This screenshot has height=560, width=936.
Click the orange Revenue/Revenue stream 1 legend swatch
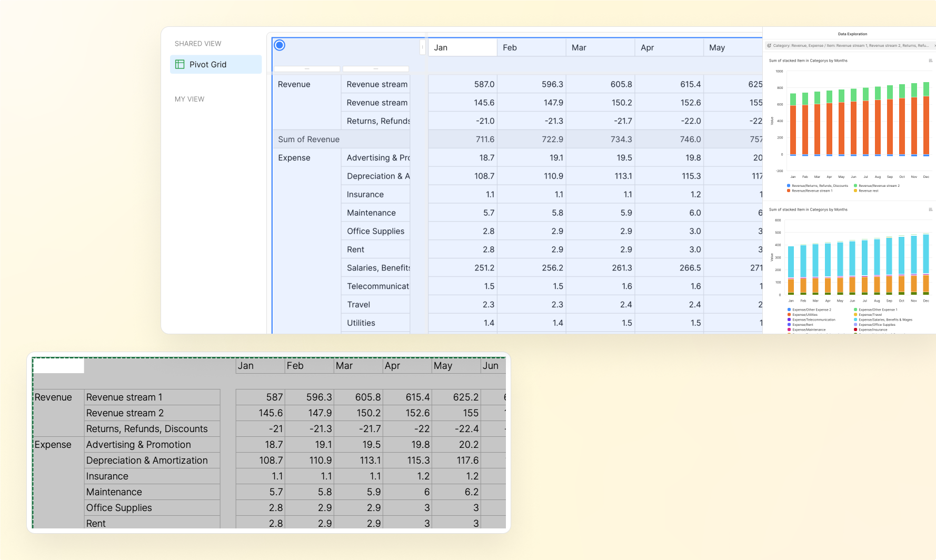point(789,191)
